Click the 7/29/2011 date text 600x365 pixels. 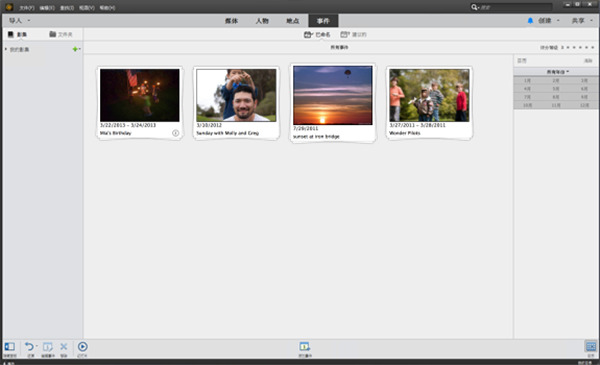tap(305, 129)
